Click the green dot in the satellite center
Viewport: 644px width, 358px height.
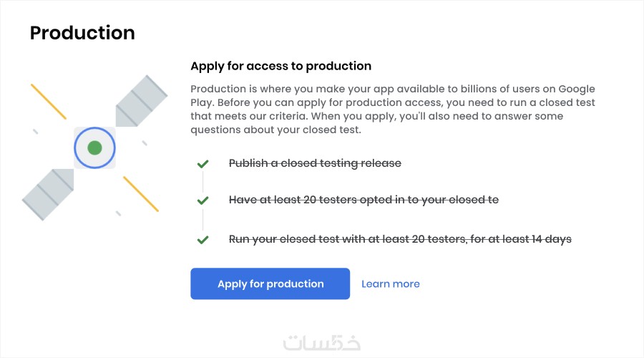[94, 148]
